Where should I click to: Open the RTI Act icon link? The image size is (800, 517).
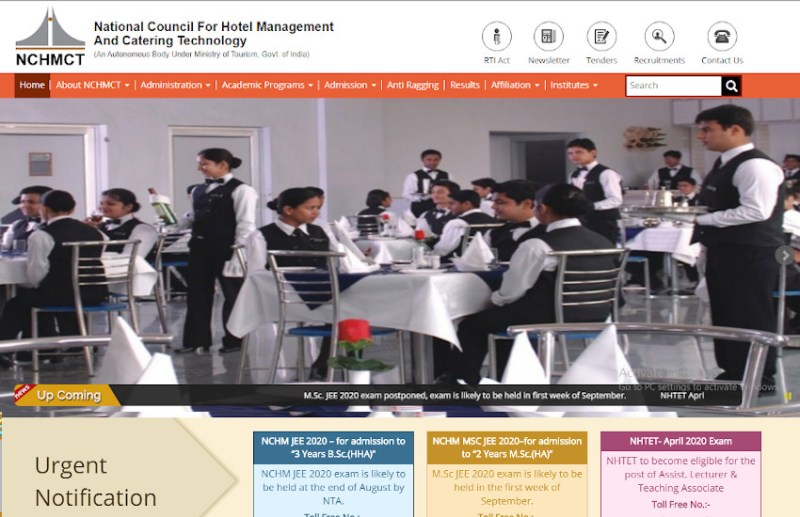496,36
